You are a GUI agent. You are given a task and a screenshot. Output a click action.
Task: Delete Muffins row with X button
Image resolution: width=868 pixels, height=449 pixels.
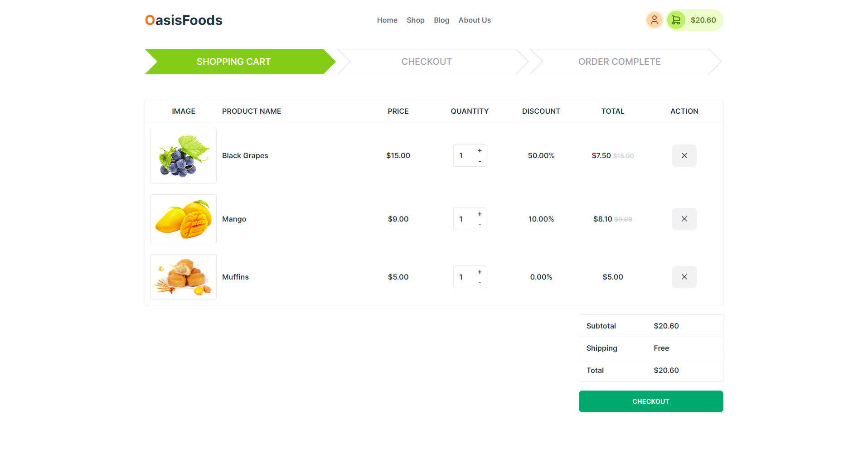tap(684, 277)
